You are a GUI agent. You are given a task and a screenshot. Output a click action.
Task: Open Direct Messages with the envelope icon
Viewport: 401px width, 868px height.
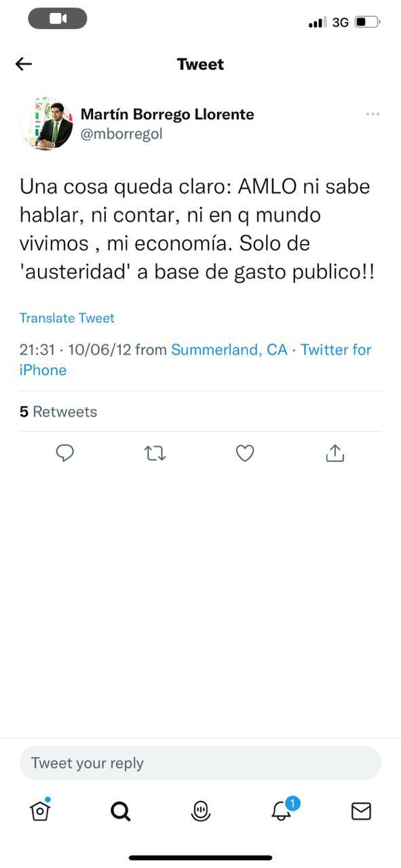(x=361, y=810)
